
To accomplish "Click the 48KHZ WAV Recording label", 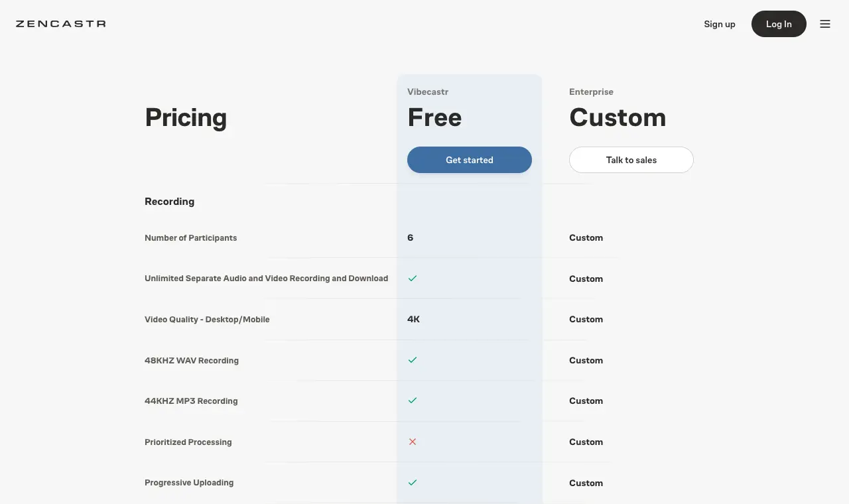I will pyautogui.click(x=192, y=360).
